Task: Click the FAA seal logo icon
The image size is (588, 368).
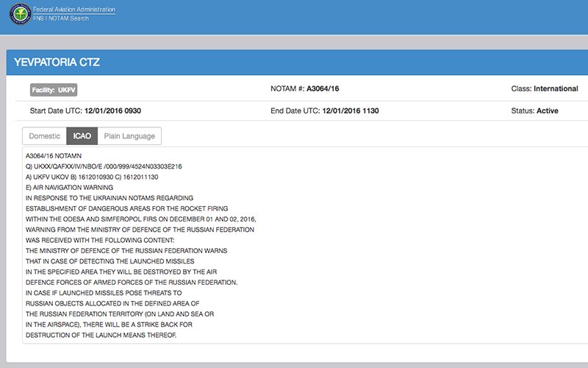Action: coord(21,14)
